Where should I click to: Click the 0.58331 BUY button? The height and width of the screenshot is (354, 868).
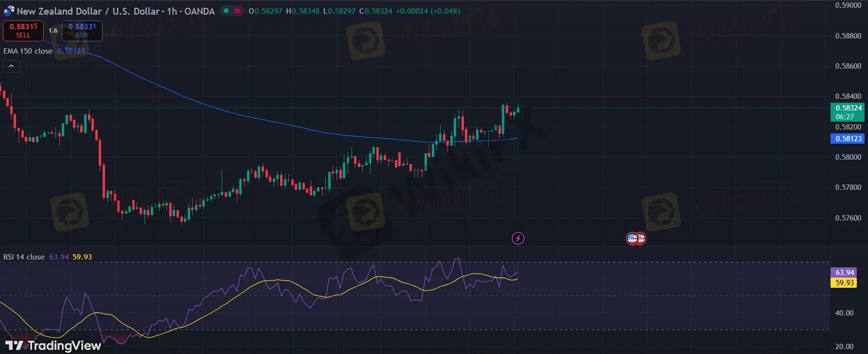pos(82,31)
